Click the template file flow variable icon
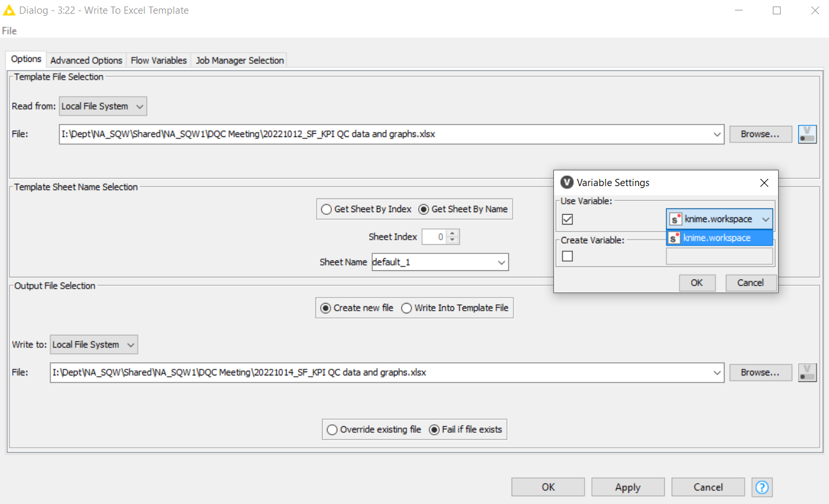 [x=807, y=134]
